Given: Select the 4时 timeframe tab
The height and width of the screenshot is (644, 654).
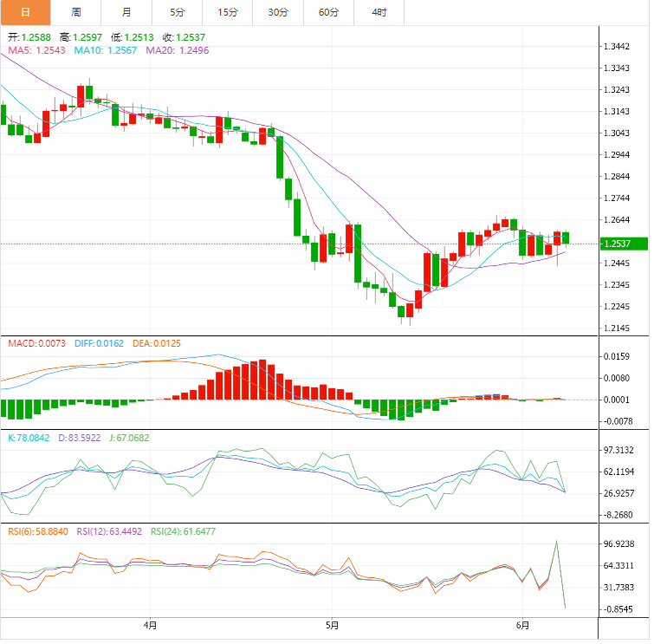Looking at the screenshot, I should click(x=379, y=12).
